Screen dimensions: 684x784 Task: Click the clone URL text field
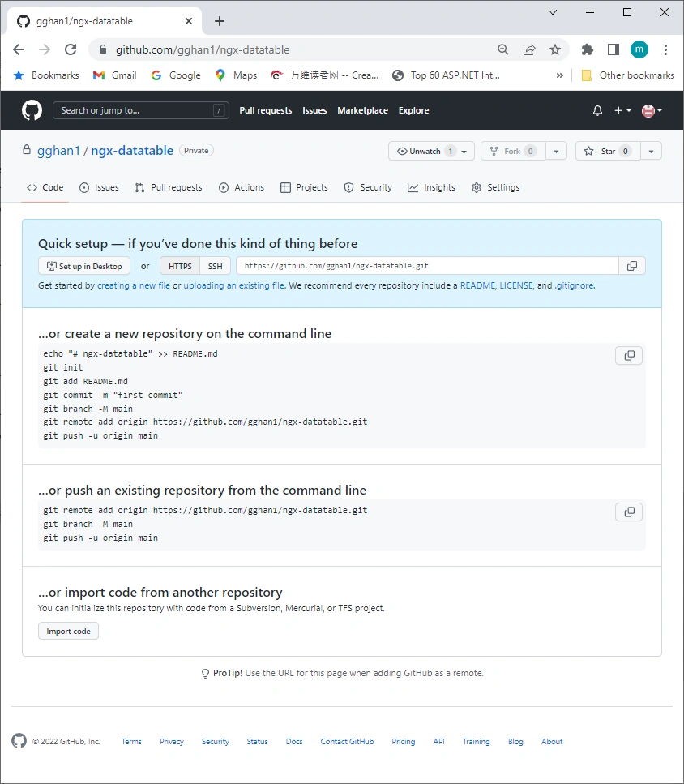point(427,266)
